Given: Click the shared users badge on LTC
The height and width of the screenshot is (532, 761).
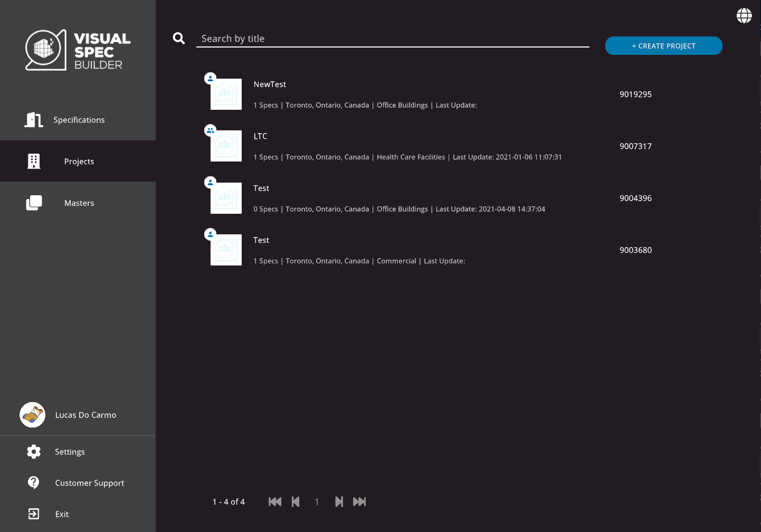Looking at the screenshot, I should tap(210, 130).
